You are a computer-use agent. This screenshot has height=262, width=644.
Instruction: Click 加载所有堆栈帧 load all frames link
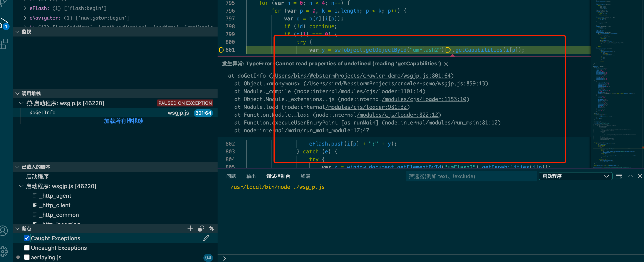tap(124, 121)
